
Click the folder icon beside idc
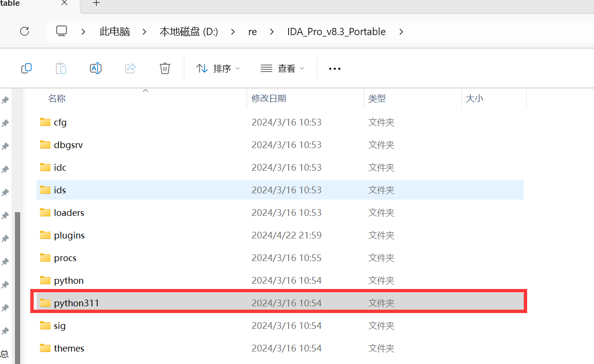tap(45, 167)
